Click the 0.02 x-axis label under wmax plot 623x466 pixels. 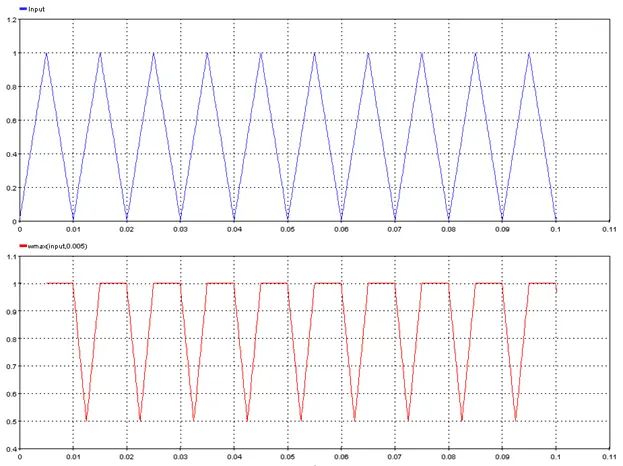(127, 457)
